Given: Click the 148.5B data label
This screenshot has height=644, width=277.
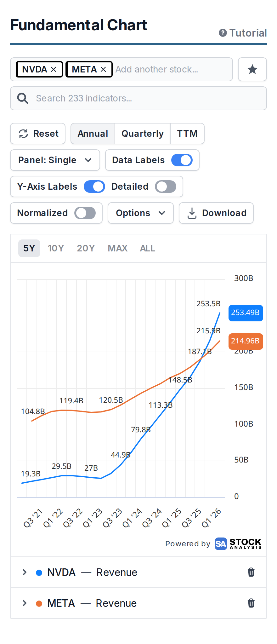Looking at the screenshot, I should point(180,380).
